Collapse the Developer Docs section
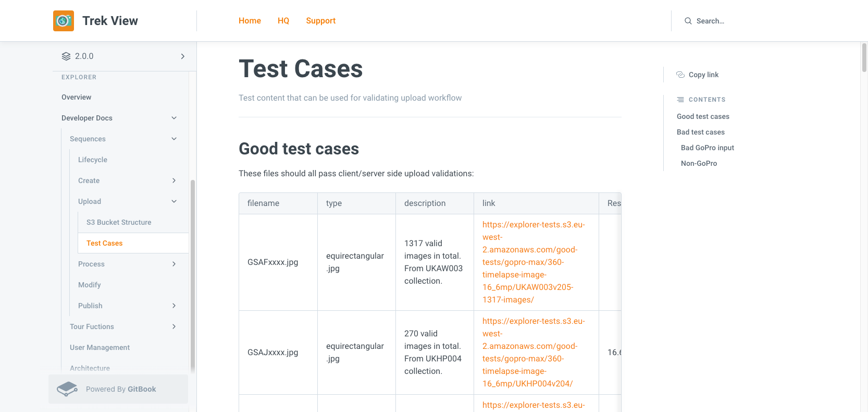This screenshot has width=868, height=412. point(174,118)
